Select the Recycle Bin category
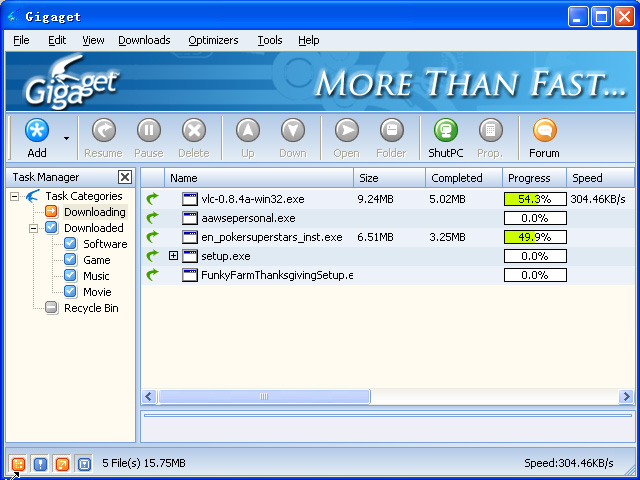This screenshot has width=640, height=480. click(x=91, y=308)
